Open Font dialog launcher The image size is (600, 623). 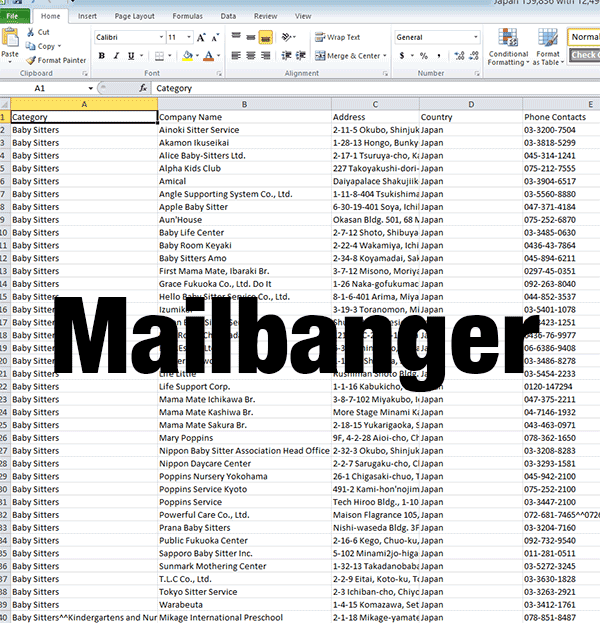coord(219,74)
